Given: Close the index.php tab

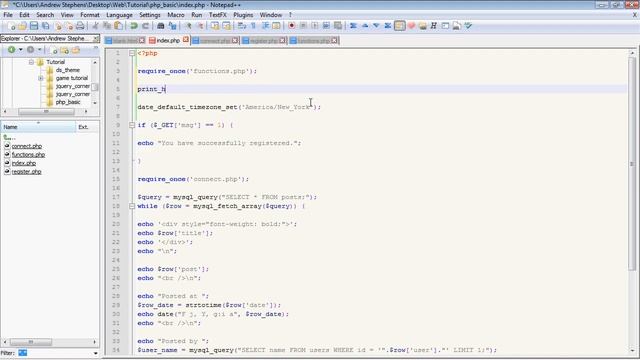Looking at the screenshot, I should [186, 40].
